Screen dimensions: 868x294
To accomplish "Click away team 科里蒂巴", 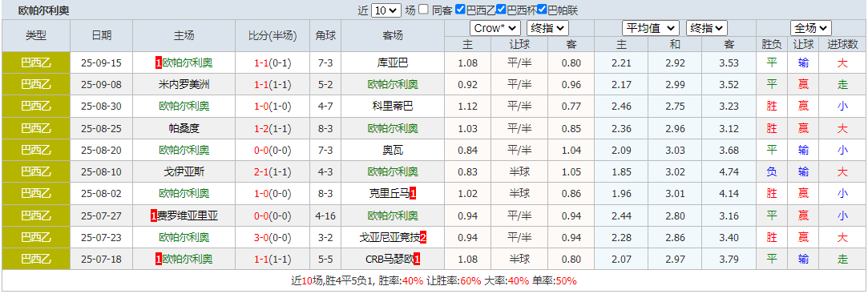I will point(393,107).
